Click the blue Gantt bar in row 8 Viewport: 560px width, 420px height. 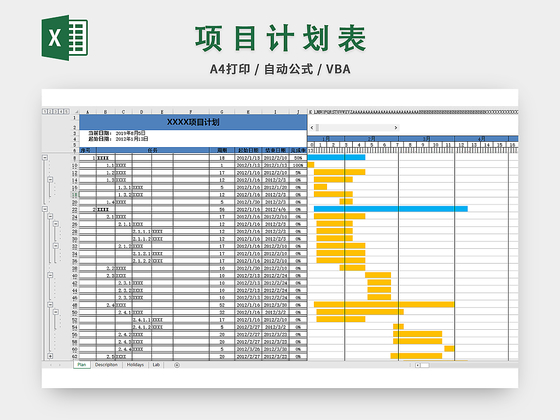click(336, 157)
